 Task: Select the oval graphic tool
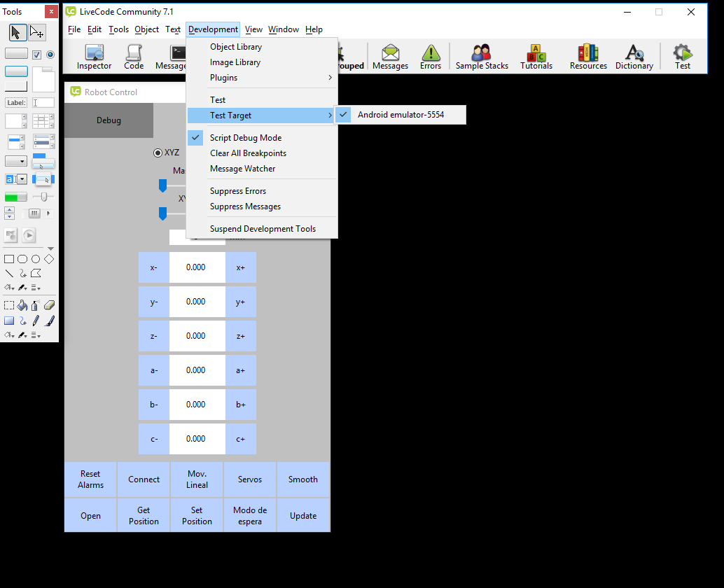[x=36, y=259]
